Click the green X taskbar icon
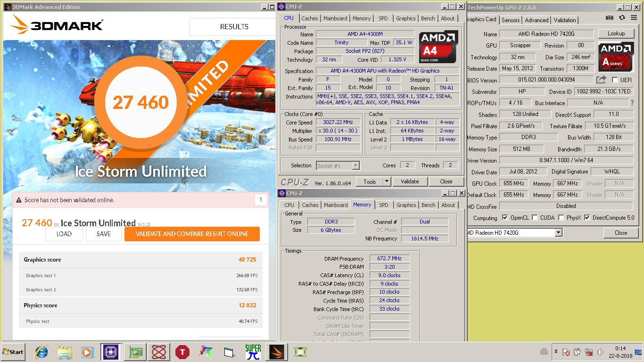This screenshot has height=362, width=644. 300,352
